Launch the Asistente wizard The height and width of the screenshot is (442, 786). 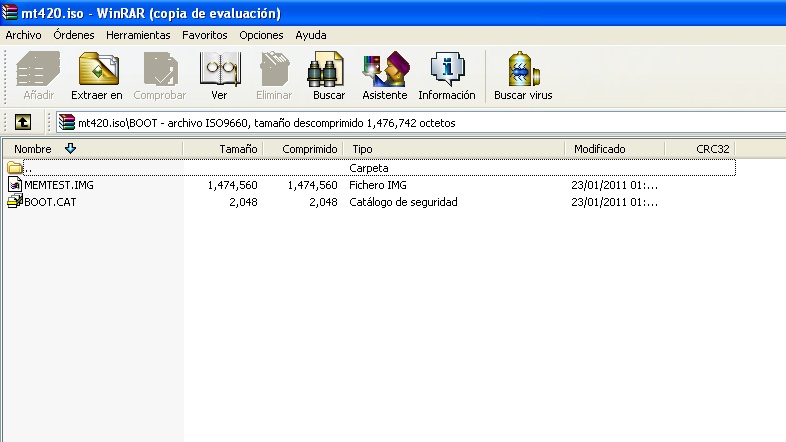385,75
